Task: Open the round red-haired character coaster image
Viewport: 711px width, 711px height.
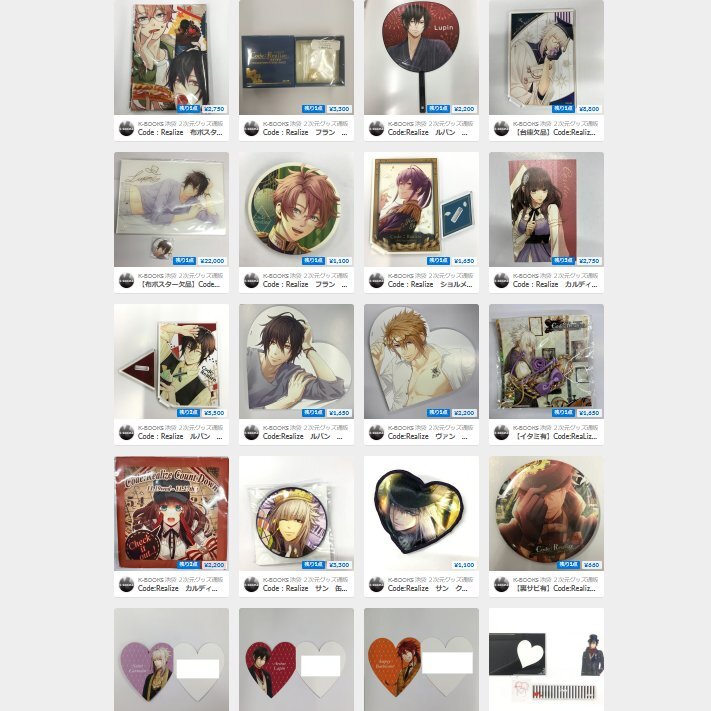Action: (296, 209)
